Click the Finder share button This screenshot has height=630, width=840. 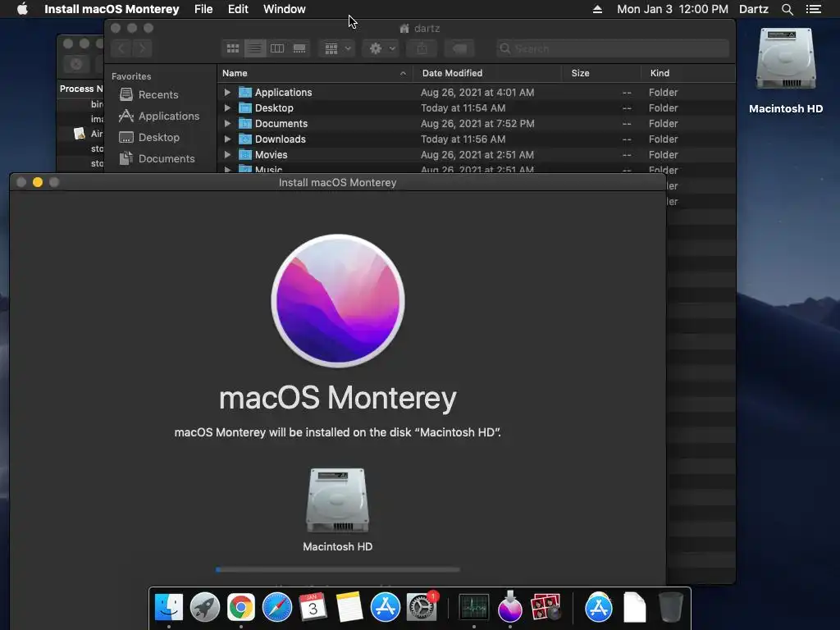(422, 48)
